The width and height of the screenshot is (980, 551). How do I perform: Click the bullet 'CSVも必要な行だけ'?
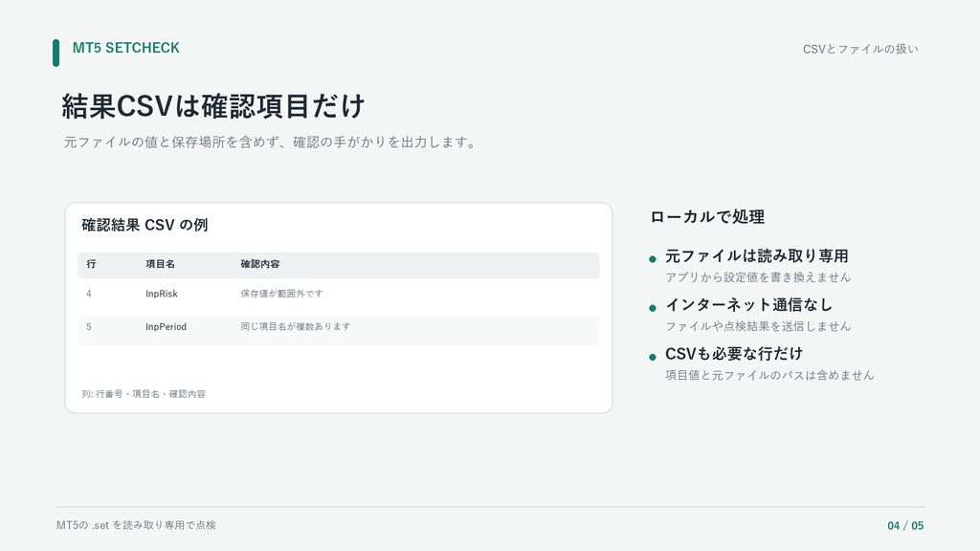coord(734,354)
